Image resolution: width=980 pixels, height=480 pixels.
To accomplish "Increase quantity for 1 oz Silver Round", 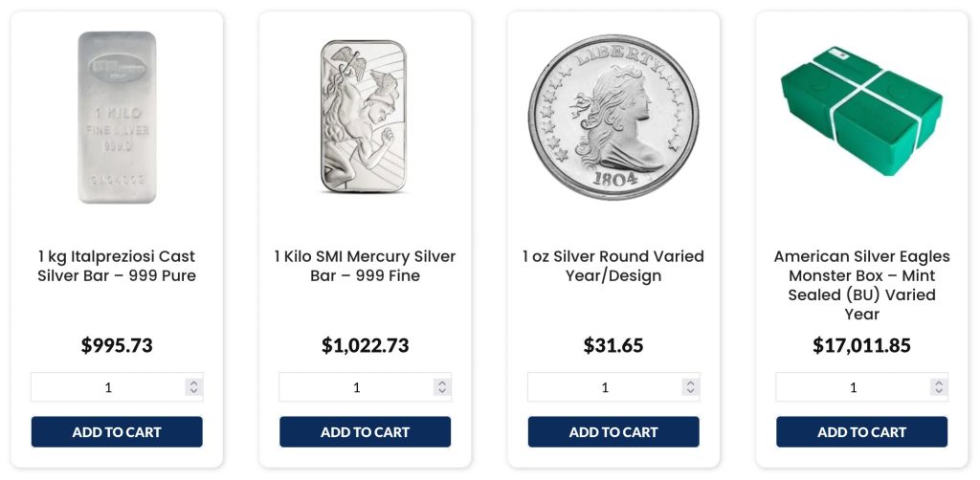I will pyautogui.click(x=691, y=382).
